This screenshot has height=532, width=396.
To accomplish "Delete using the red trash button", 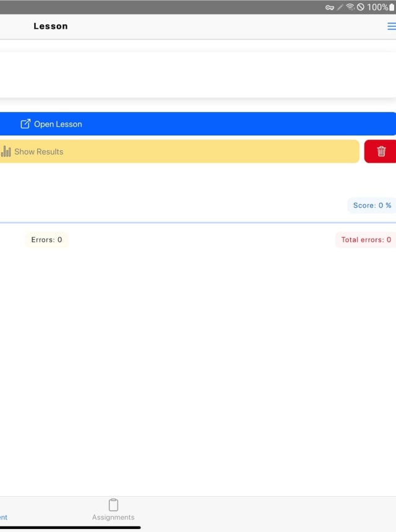I will (381, 152).
